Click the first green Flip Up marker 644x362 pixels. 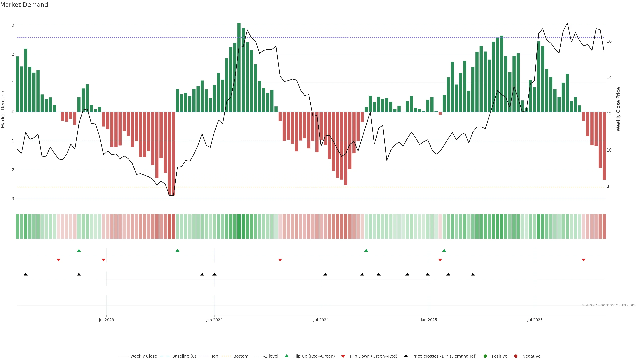[79, 250]
